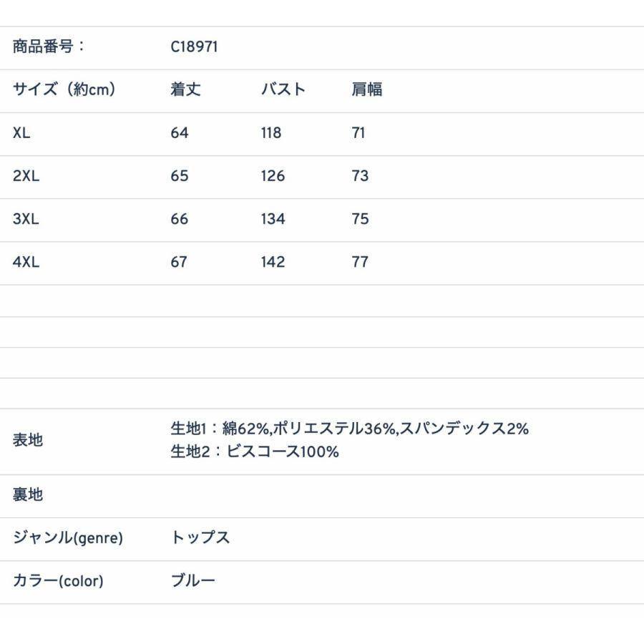
Task: Select the 3XL size row label
Action: point(26,219)
